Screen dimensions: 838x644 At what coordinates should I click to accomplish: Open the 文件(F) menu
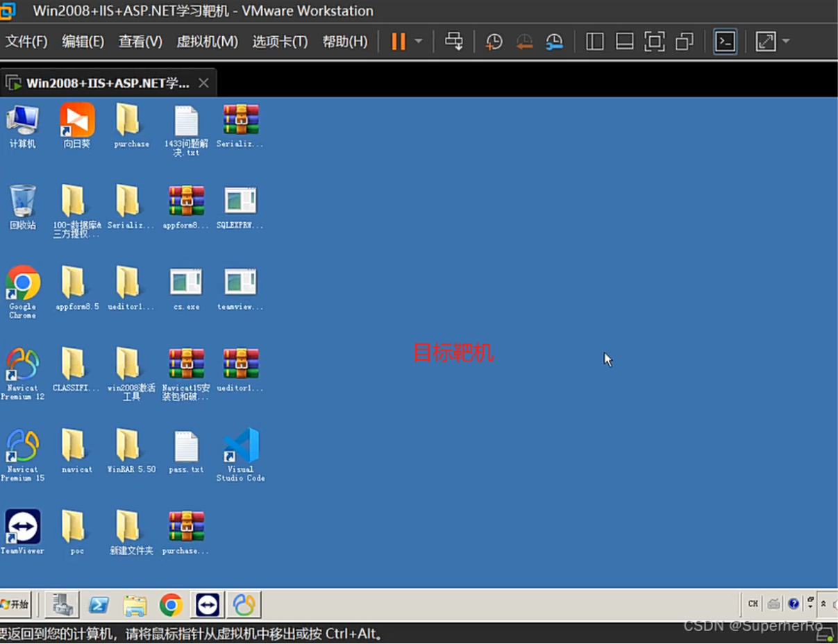coord(26,42)
